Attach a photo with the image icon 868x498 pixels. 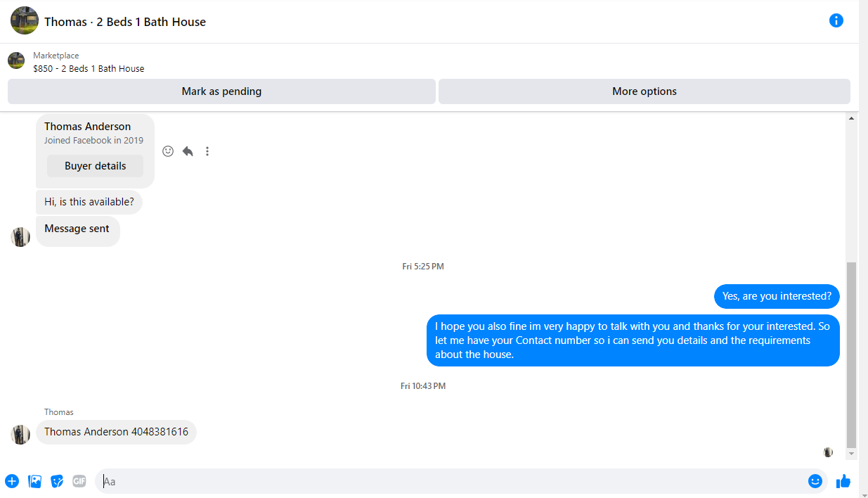click(x=34, y=481)
